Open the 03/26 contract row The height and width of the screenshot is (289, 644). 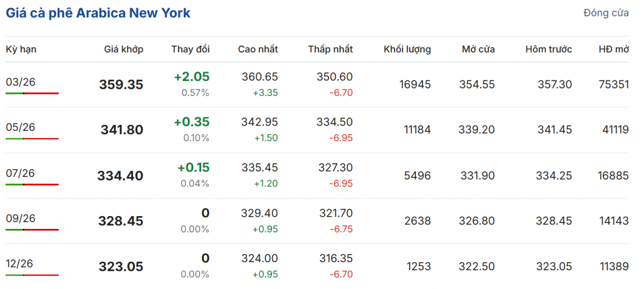pyautogui.click(x=20, y=81)
